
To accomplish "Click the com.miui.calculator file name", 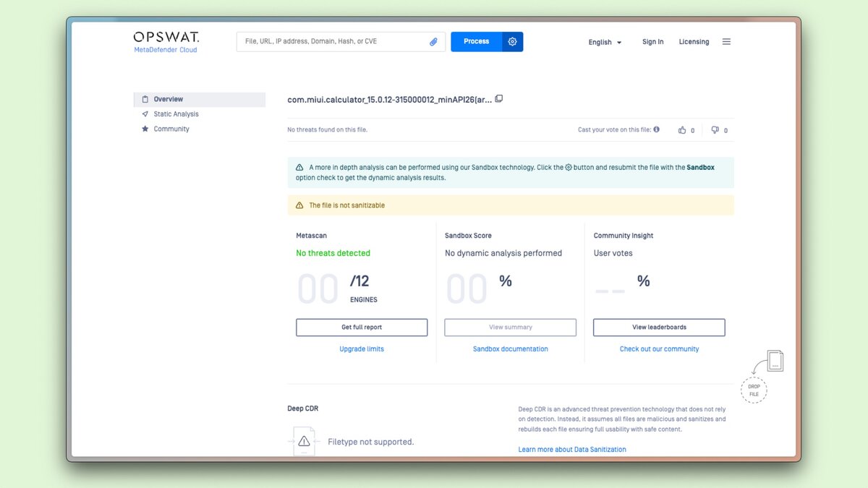I will 390,100.
